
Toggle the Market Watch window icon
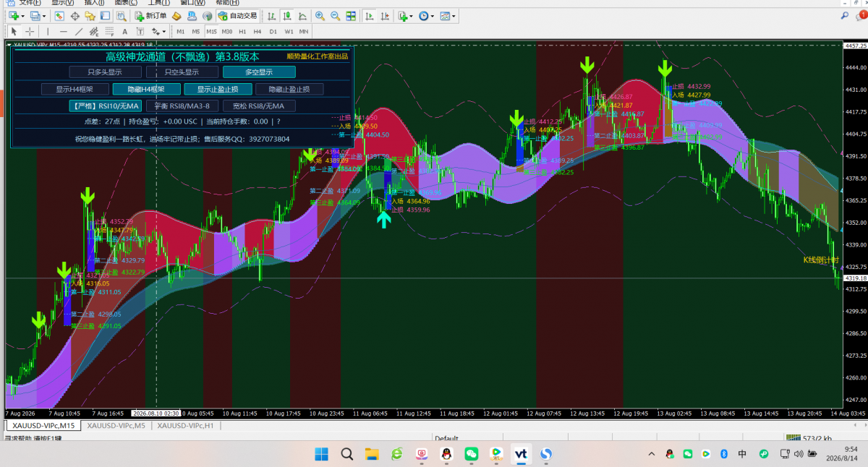click(59, 16)
